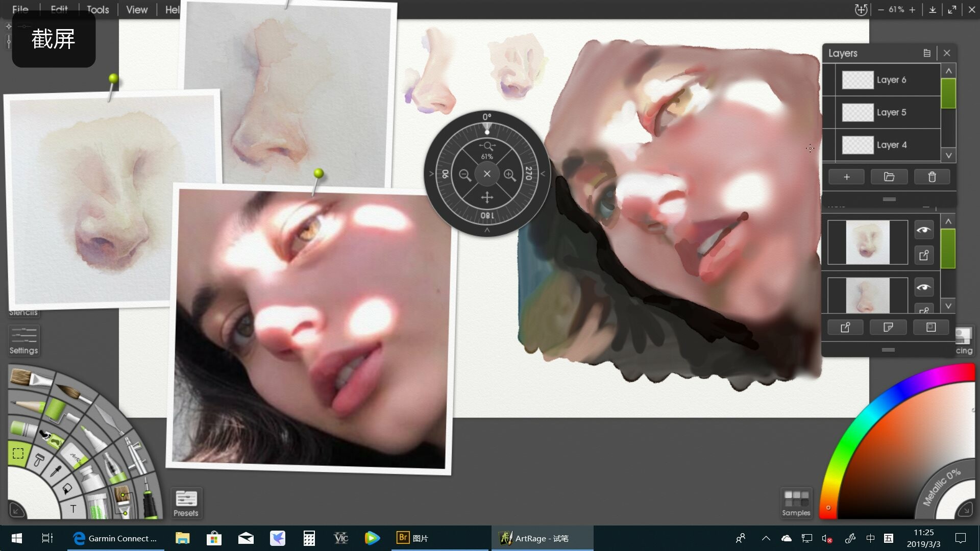Delete a layer using the trash icon
The image size is (980, 551).
pyautogui.click(x=932, y=177)
